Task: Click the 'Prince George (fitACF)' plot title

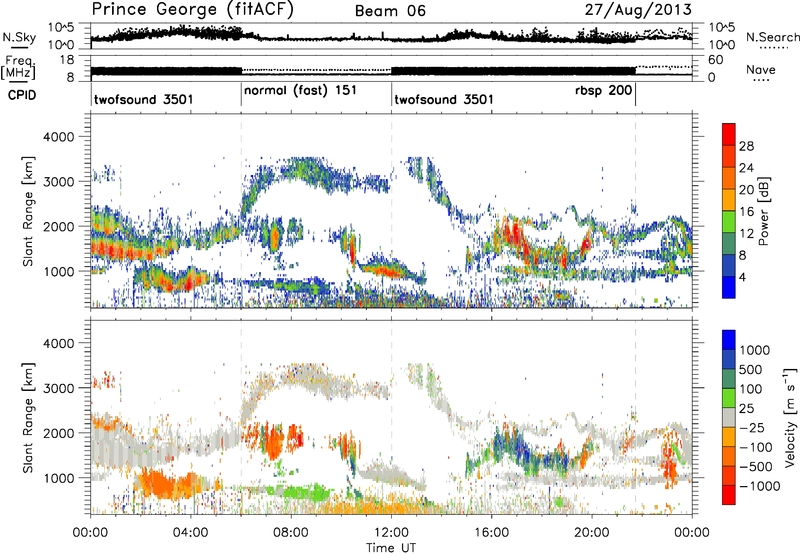Action: (x=192, y=9)
